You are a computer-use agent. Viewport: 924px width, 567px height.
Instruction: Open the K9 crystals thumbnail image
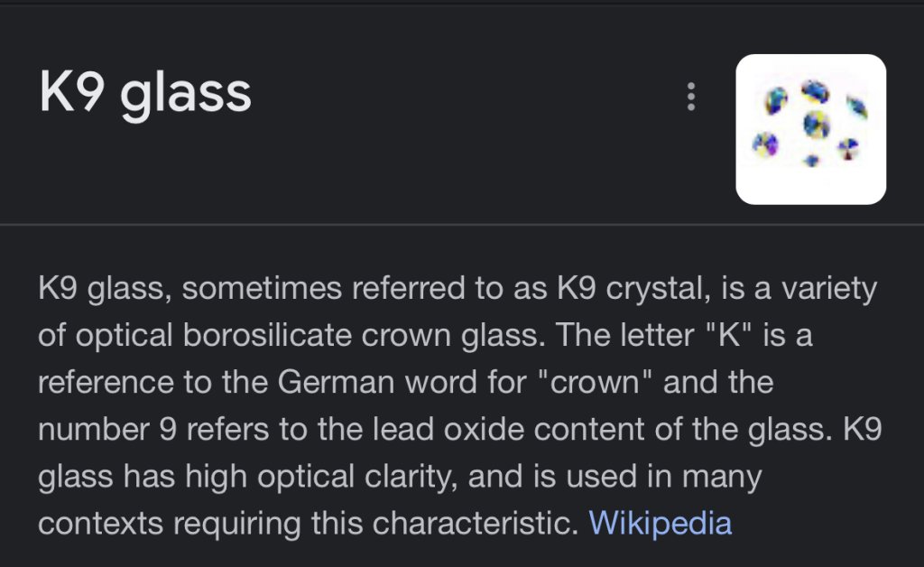(810, 129)
